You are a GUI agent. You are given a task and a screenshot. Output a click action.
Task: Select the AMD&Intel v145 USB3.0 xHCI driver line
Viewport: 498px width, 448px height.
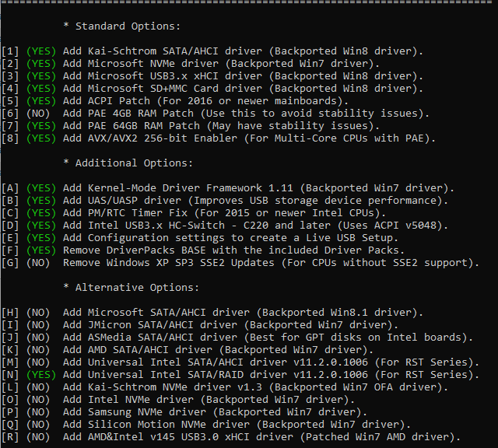tap(262, 437)
